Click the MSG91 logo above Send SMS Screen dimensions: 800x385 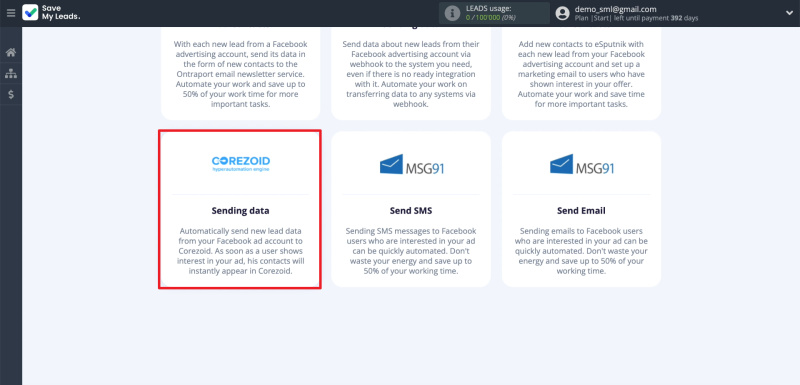tap(411, 165)
